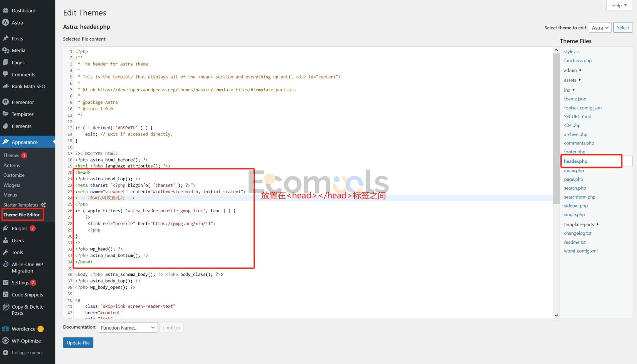Click the Dashboard gauge icon
637x364 pixels.
(x=5, y=10)
